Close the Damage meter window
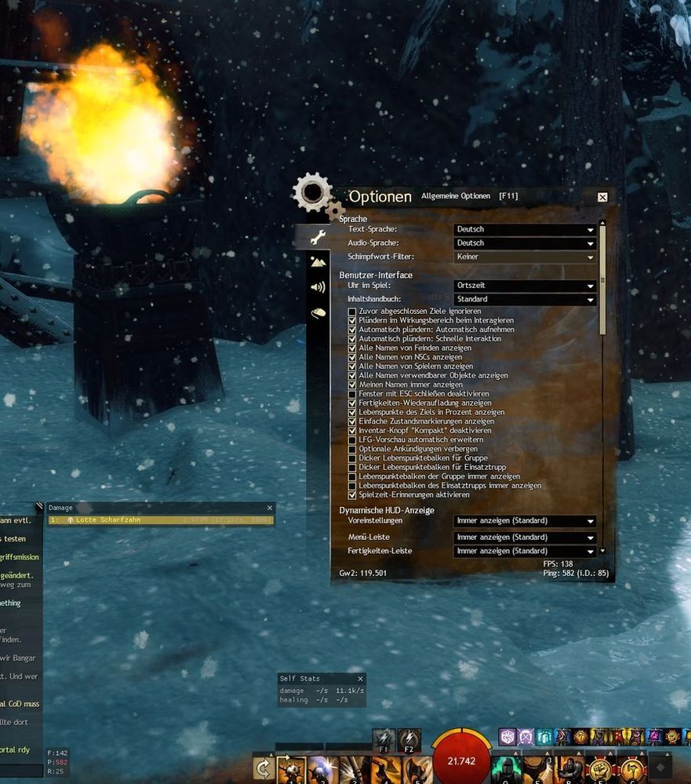The height and width of the screenshot is (784, 691). [x=270, y=508]
